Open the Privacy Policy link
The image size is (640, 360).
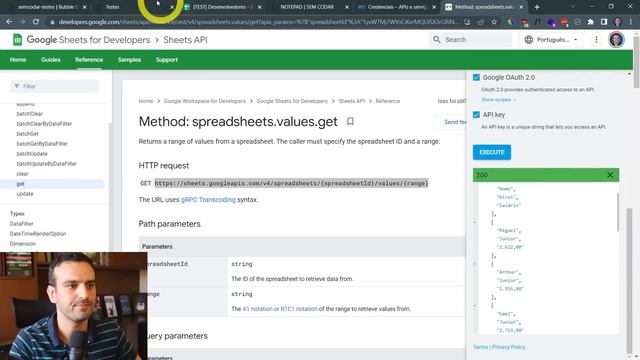point(509,347)
